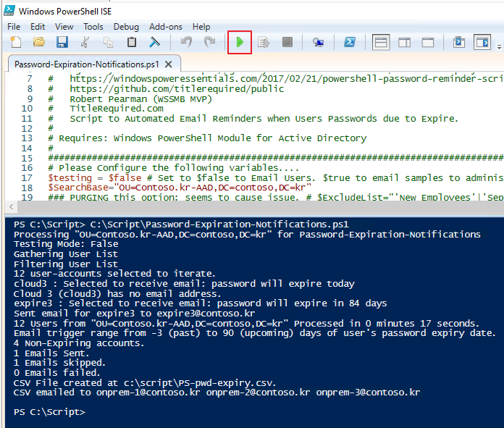Redo the last edit
Viewport: 504px width, 428px height.
click(209, 42)
